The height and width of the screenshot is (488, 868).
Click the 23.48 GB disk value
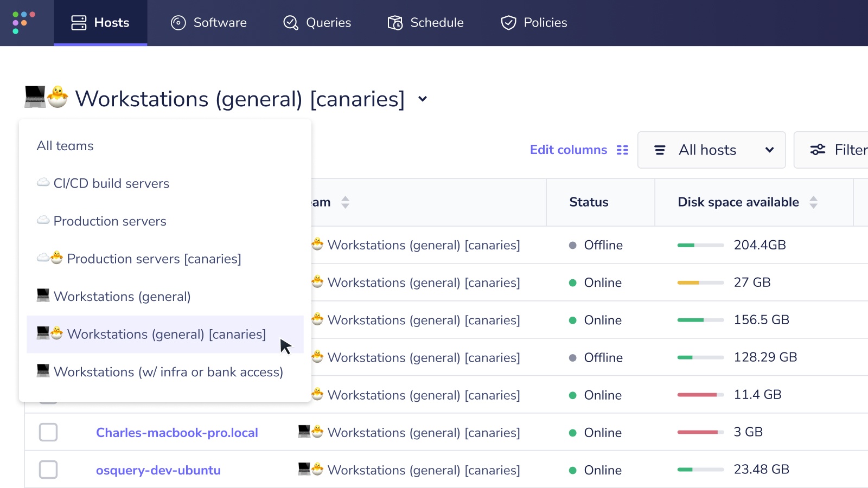tap(761, 470)
